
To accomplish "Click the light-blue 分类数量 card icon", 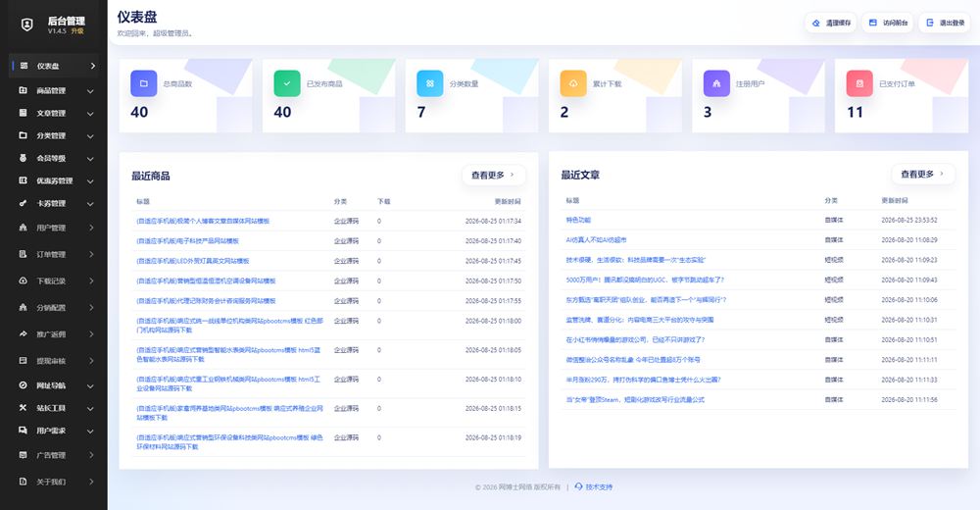I will click(430, 83).
